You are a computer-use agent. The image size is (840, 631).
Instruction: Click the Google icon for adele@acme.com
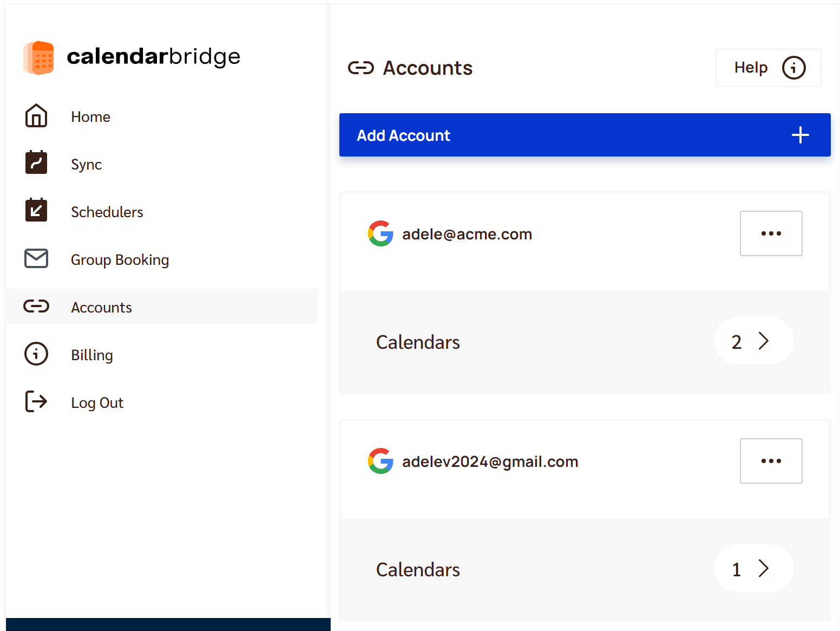pos(380,233)
